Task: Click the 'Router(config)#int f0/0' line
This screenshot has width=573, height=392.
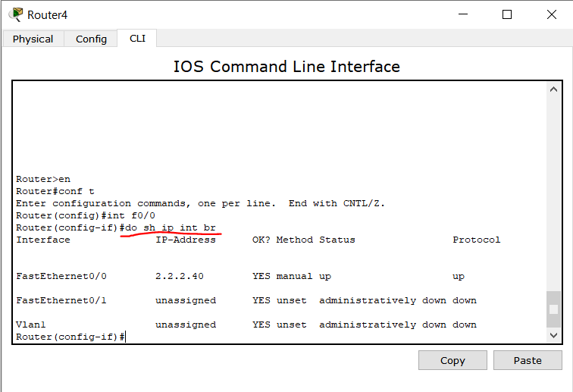Action: pyautogui.click(x=86, y=215)
